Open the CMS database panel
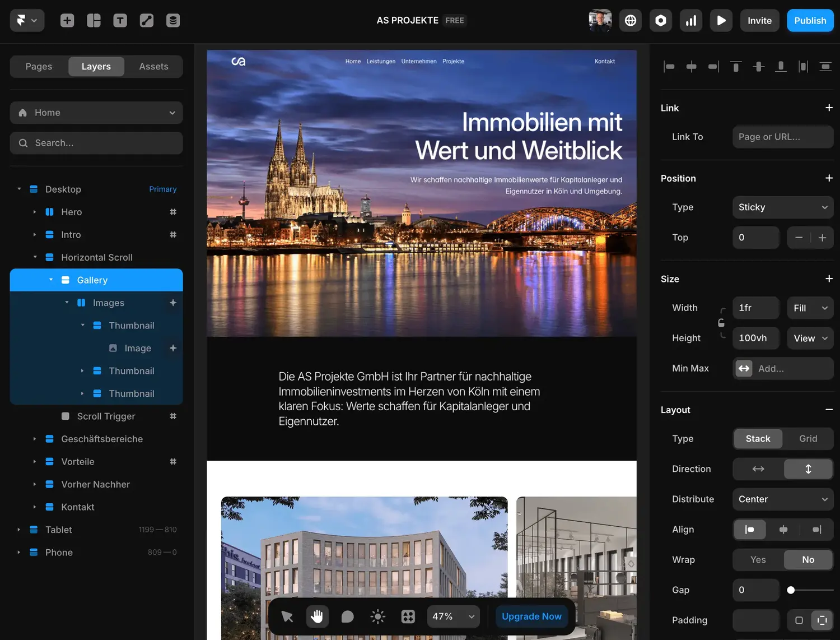 point(172,20)
